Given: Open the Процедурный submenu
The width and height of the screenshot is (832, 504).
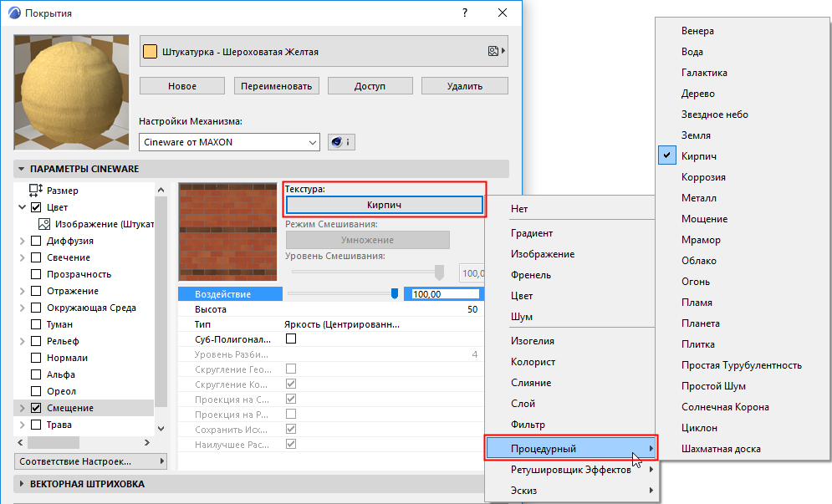Looking at the screenshot, I should click(571, 448).
